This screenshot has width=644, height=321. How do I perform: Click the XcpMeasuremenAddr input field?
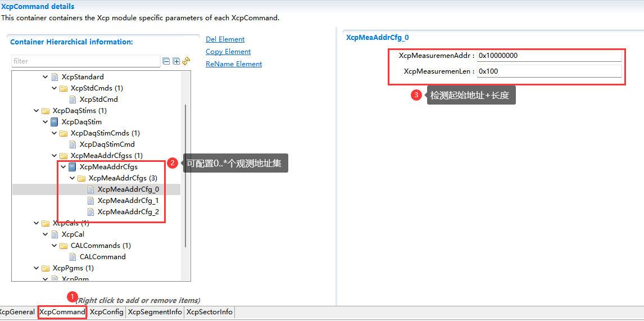click(x=548, y=56)
